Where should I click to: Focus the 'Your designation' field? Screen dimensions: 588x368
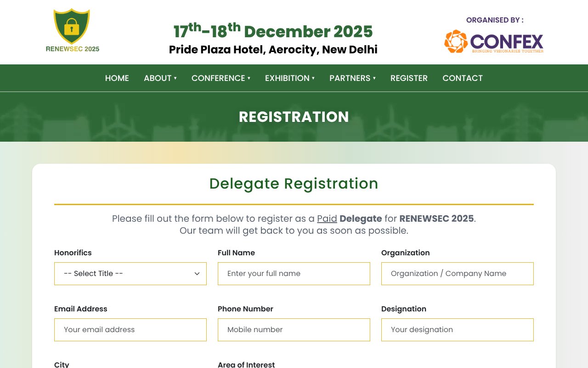[x=457, y=330]
